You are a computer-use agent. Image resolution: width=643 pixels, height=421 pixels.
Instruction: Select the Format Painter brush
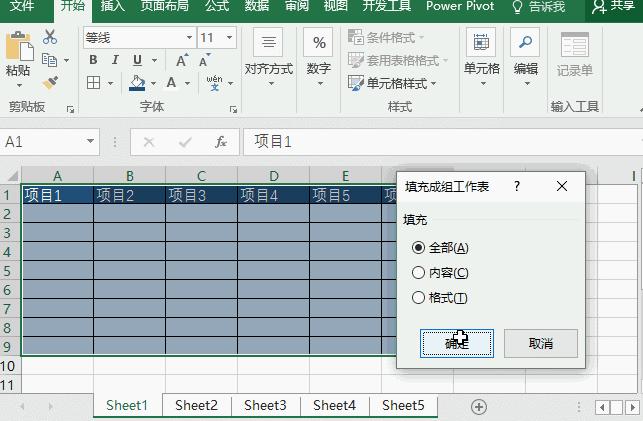50,83
